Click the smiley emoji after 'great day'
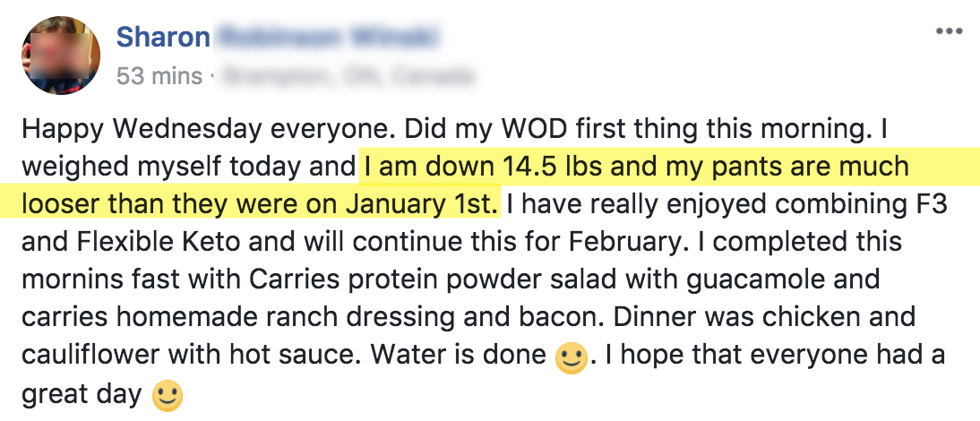 (x=168, y=396)
